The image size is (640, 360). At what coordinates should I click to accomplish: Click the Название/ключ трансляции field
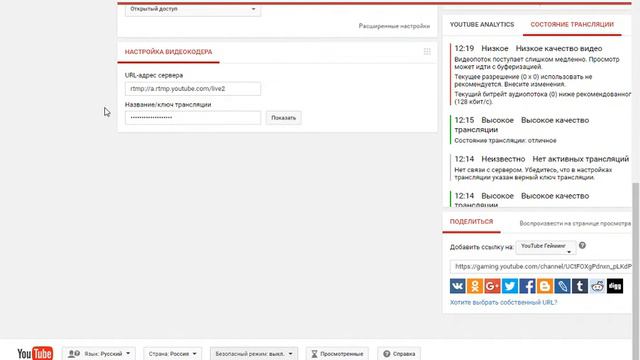[x=193, y=118]
